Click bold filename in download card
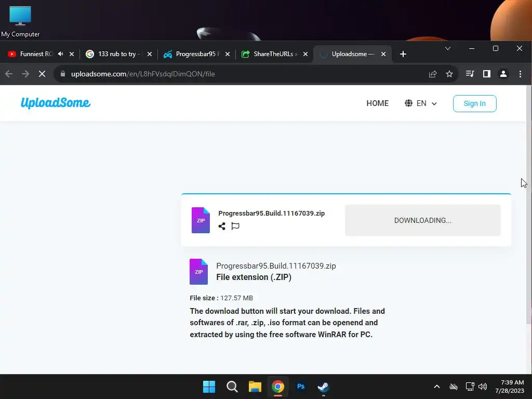The width and height of the screenshot is (532, 399). [271, 214]
